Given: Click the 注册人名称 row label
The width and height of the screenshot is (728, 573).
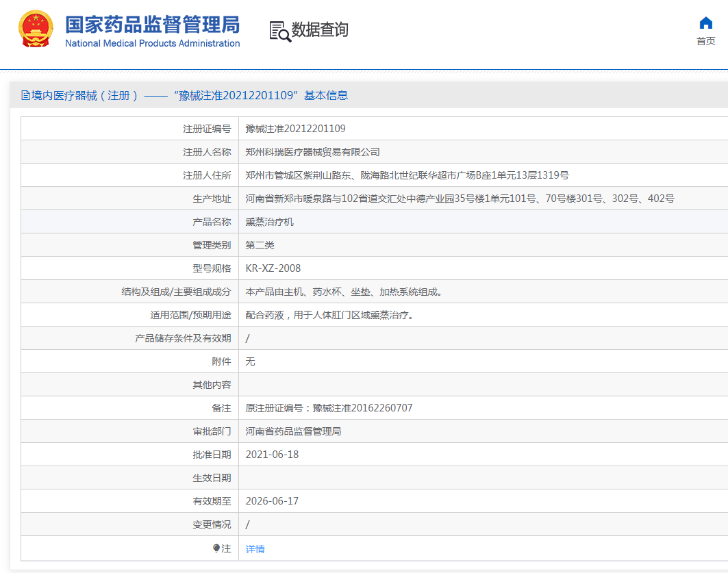Looking at the screenshot, I should point(207,152).
